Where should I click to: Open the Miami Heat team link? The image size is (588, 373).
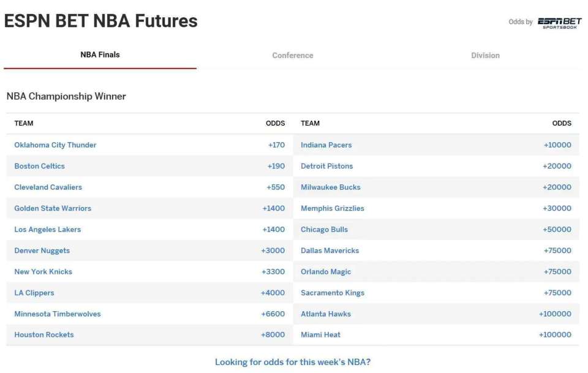pos(320,334)
